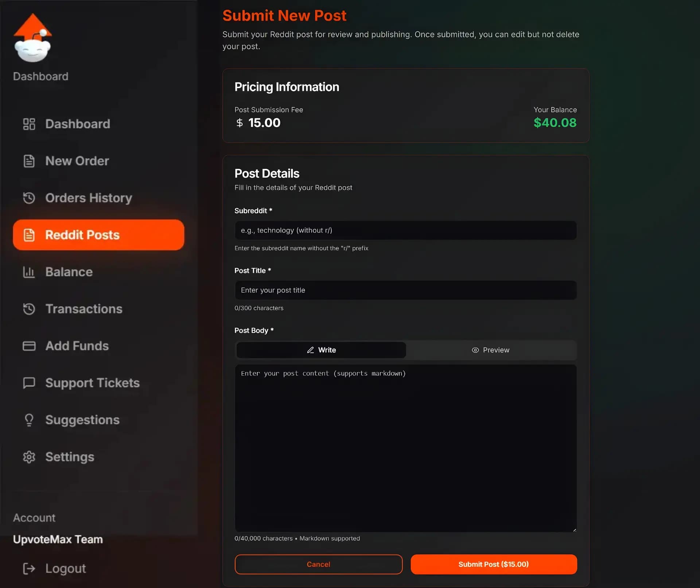The height and width of the screenshot is (588, 700).
Task: Go to New Order page
Action: coord(98,161)
